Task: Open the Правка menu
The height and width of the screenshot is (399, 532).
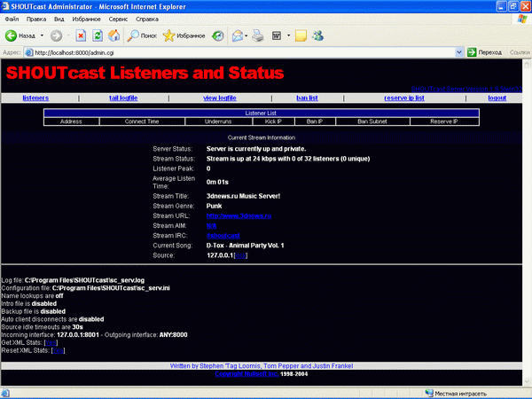Action: pos(36,19)
